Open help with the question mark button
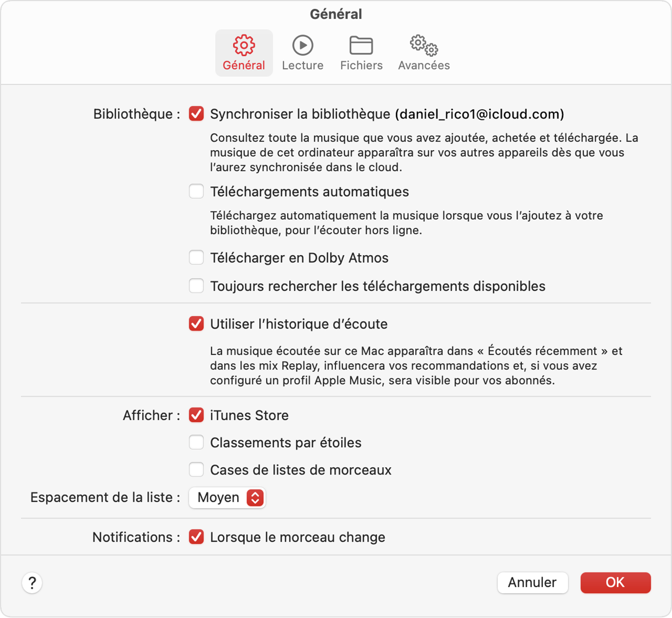Viewport: 672px width, 618px height. pyautogui.click(x=32, y=583)
